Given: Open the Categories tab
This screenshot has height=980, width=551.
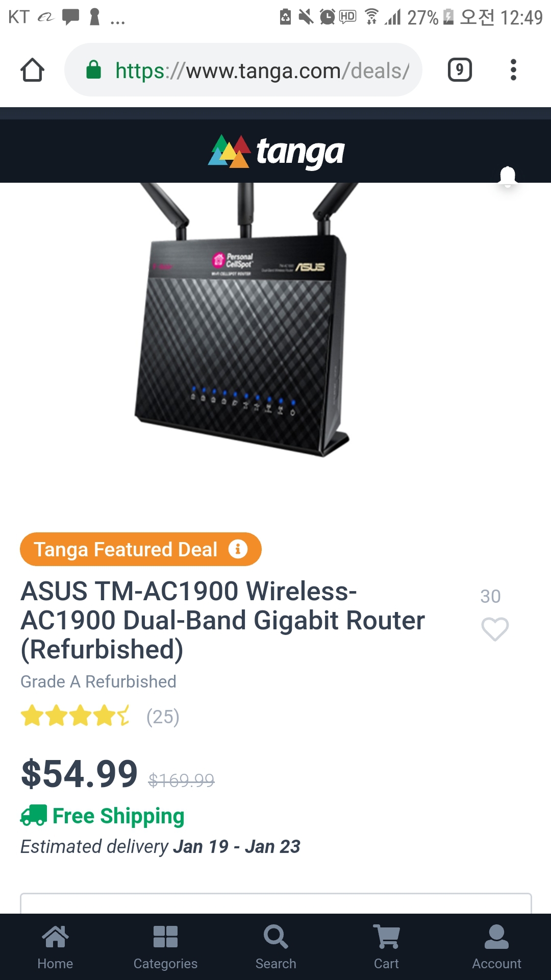Looking at the screenshot, I should 165,947.
